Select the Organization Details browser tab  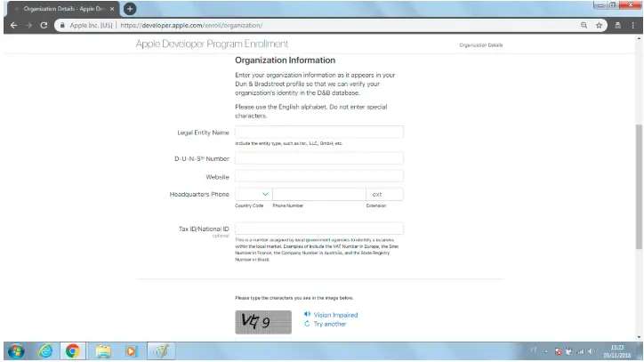coord(64,9)
